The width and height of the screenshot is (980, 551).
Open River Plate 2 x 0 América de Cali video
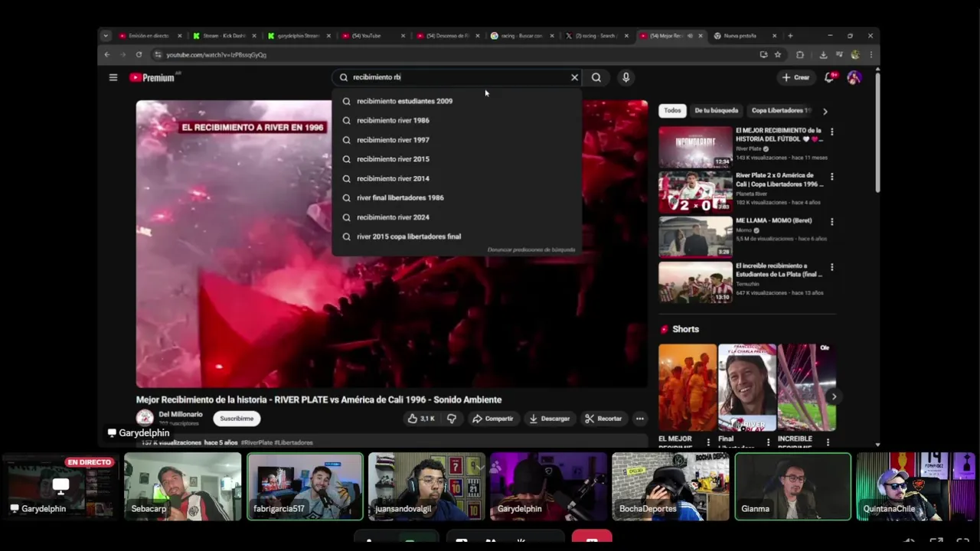696,192
